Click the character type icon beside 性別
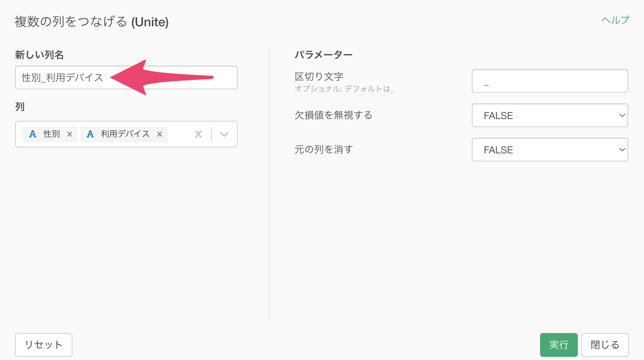644x360 pixels. pos(33,134)
